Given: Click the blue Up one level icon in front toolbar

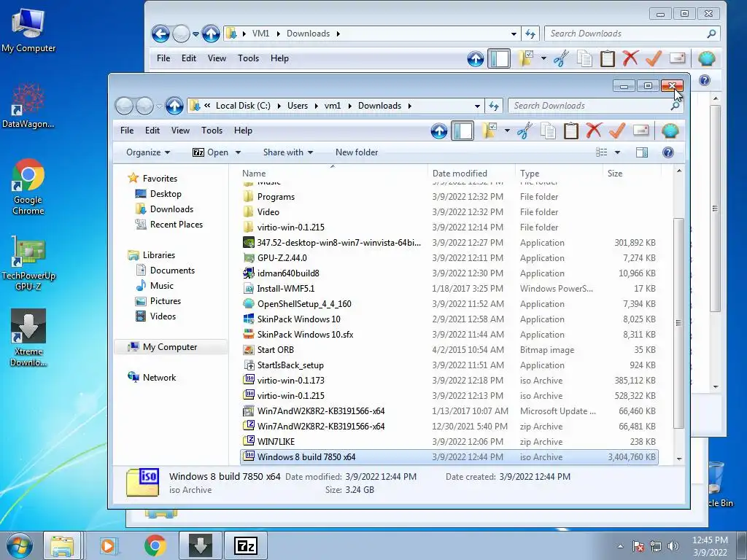Looking at the screenshot, I should (x=438, y=131).
